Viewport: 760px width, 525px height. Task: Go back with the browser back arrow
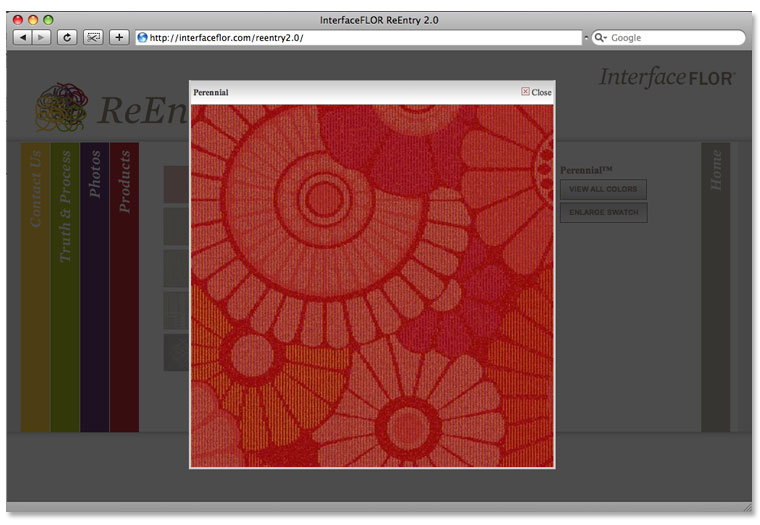pyautogui.click(x=23, y=37)
